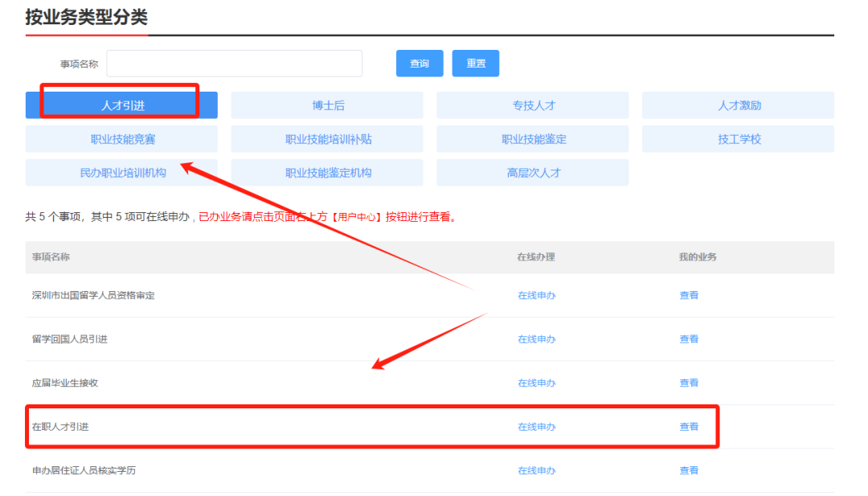Switch to the 博士后 category
868x496 pixels.
[327, 105]
